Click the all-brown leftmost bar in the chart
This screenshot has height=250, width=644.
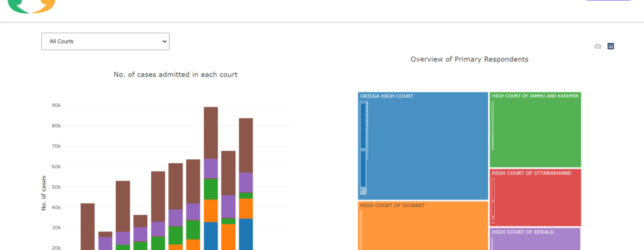click(87, 226)
